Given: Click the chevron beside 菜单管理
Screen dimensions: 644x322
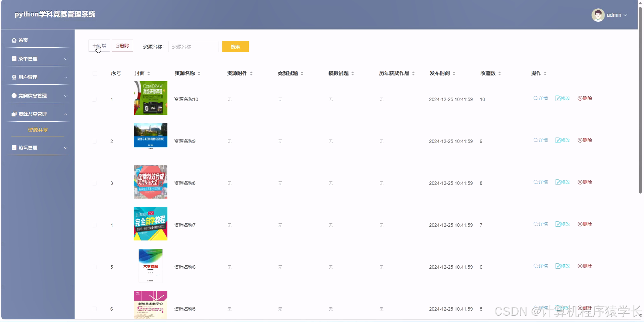Looking at the screenshot, I should click(x=66, y=59).
